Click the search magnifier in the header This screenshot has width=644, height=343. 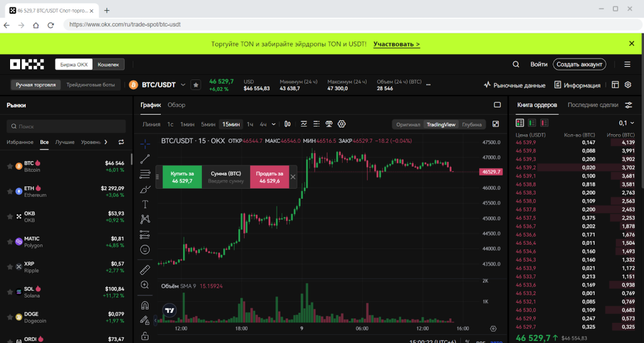coord(516,64)
